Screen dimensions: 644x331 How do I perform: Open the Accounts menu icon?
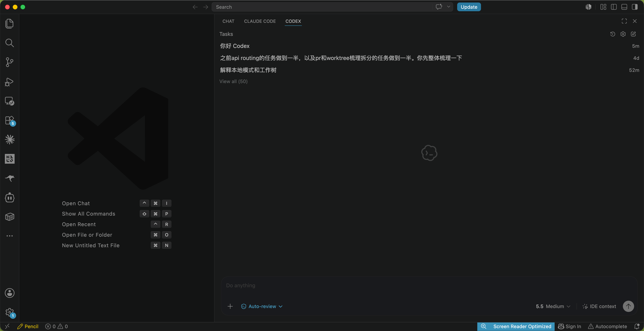(x=10, y=293)
